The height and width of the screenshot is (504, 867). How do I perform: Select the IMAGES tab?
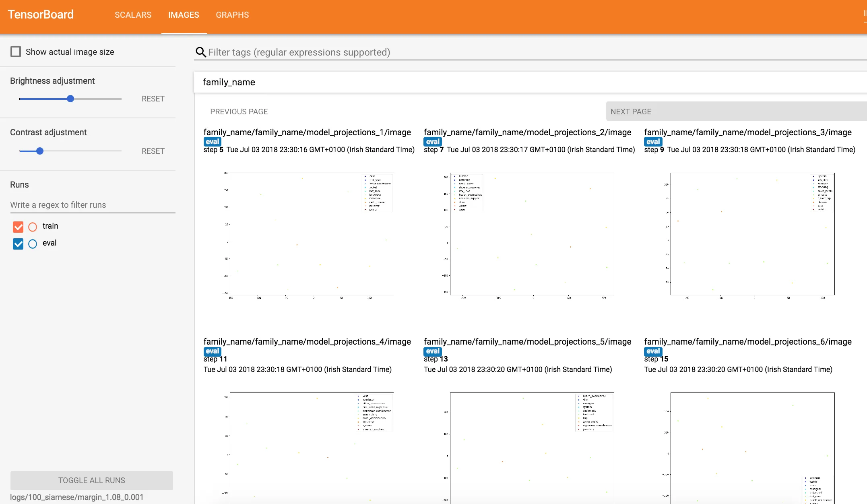(184, 15)
